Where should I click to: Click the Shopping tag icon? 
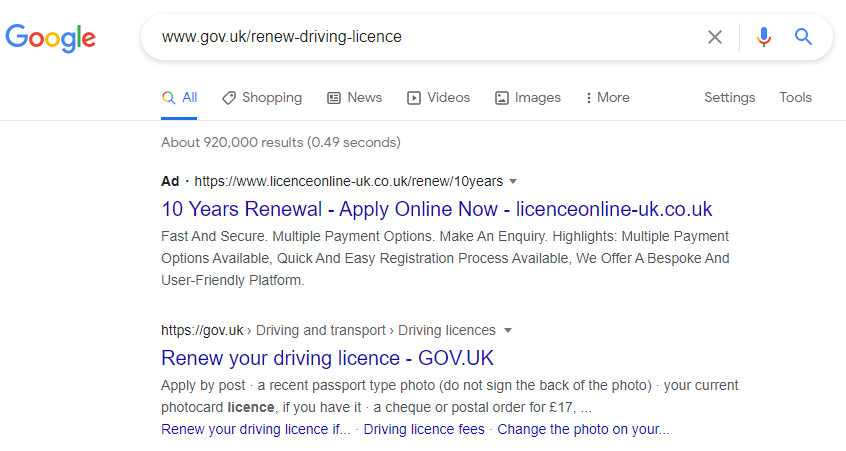coord(229,98)
